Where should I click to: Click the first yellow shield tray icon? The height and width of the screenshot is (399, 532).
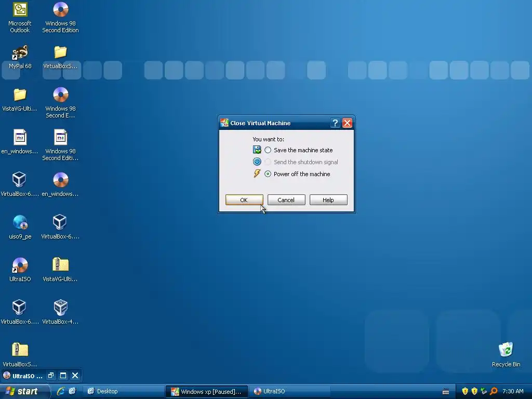465,391
